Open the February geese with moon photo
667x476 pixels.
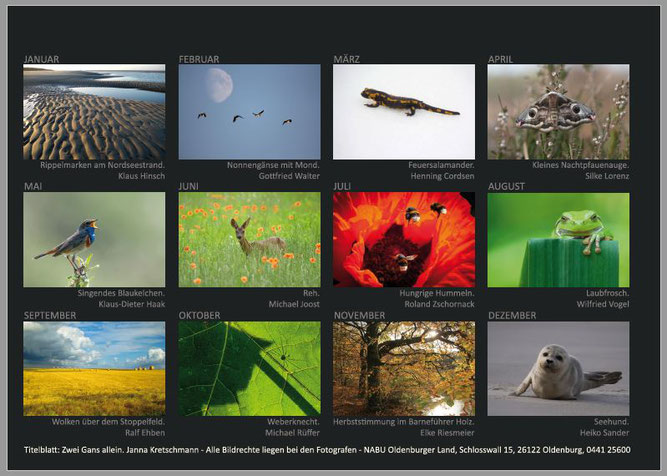tap(249, 112)
